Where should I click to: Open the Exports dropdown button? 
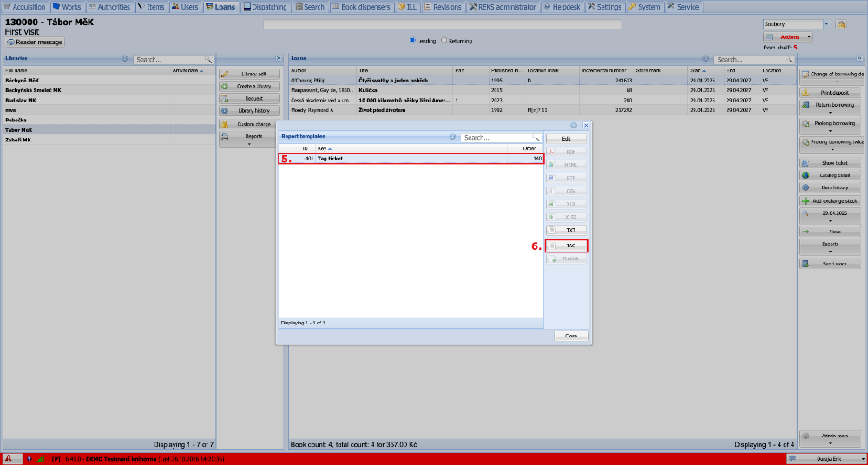(x=831, y=246)
